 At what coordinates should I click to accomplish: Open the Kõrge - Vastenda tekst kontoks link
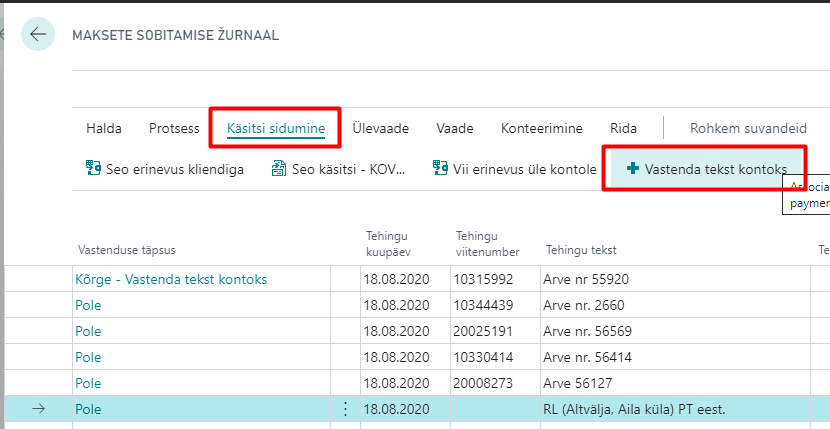point(170,279)
